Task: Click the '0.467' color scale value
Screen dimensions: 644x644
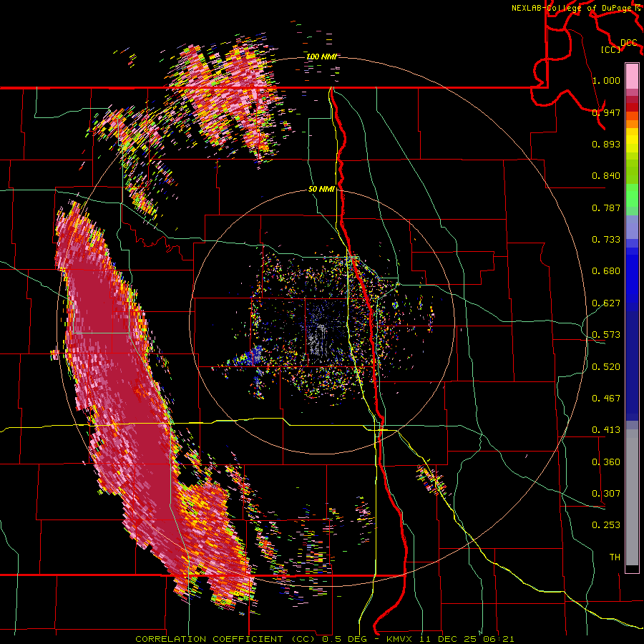Action: 606,399
